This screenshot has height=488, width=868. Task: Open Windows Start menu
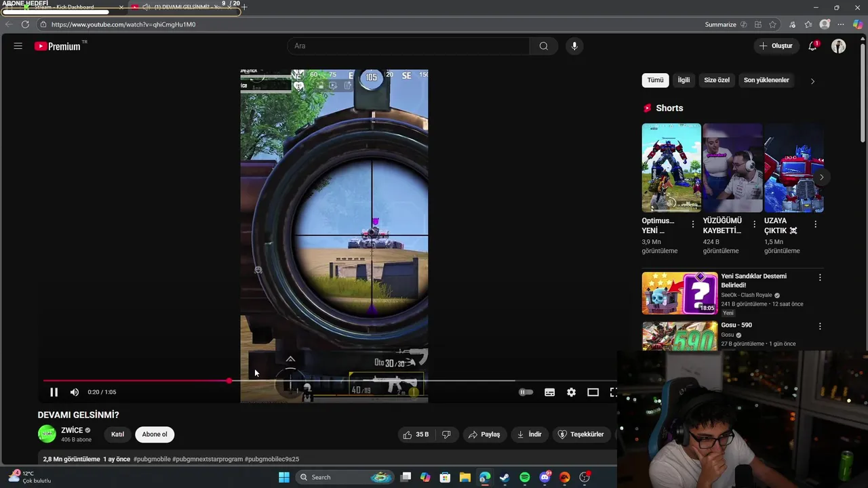click(284, 477)
